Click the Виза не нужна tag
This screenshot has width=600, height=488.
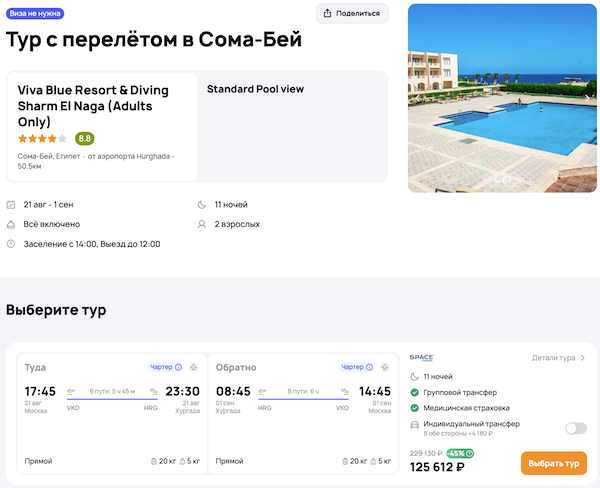pos(36,12)
